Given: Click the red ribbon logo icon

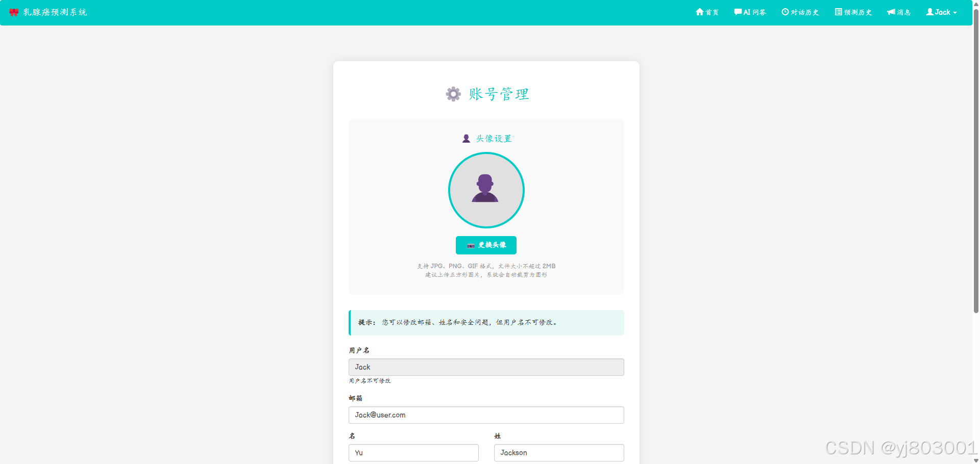Looking at the screenshot, I should 14,12.
